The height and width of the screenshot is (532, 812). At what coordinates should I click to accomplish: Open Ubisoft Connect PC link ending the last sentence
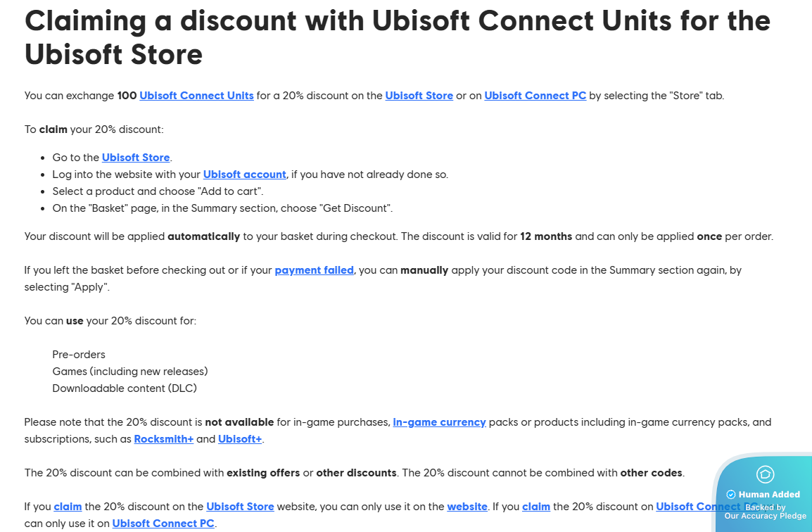163,524
